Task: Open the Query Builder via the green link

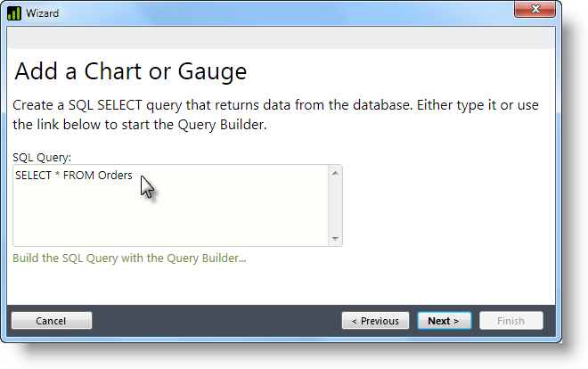Action: tap(129, 258)
